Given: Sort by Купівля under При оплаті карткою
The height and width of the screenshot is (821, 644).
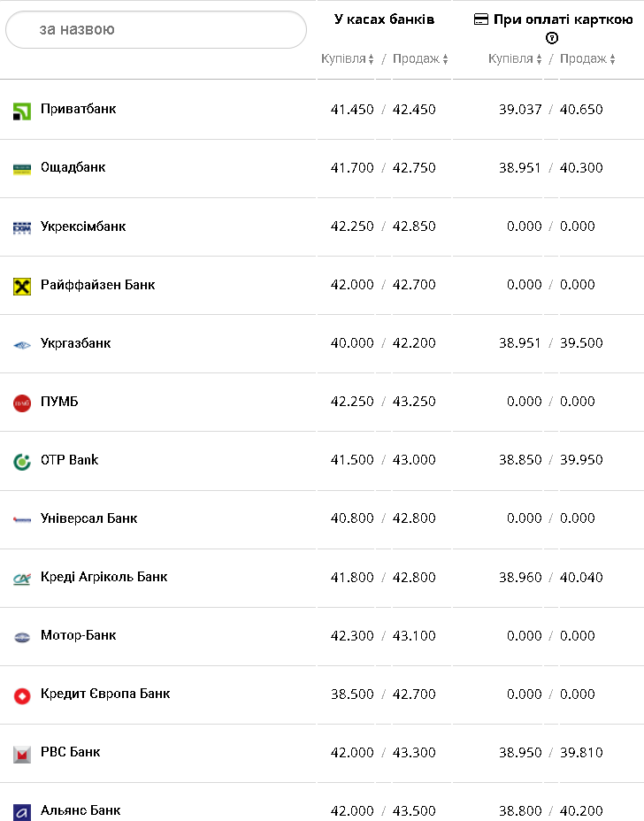Looking at the screenshot, I should pyautogui.click(x=515, y=59).
